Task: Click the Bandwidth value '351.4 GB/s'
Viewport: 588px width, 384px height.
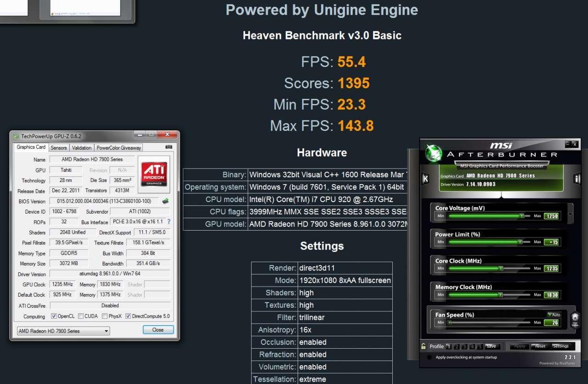Action: tap(147, 264)
